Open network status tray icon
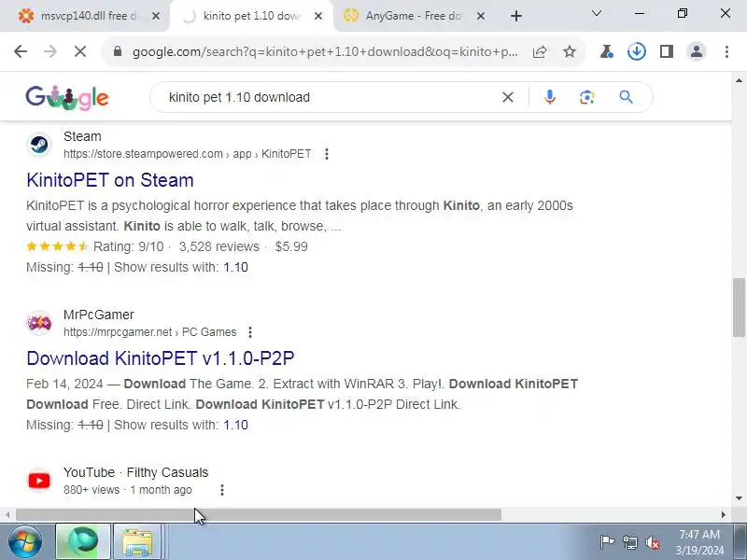 [x=629, y=542]
